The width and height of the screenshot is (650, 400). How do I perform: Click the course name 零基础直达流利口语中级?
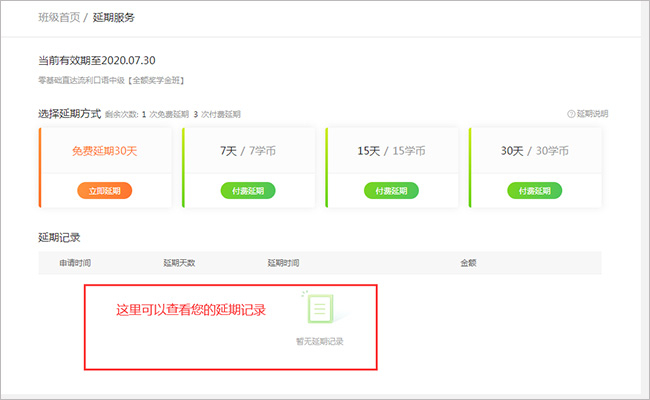click(93, 80)
